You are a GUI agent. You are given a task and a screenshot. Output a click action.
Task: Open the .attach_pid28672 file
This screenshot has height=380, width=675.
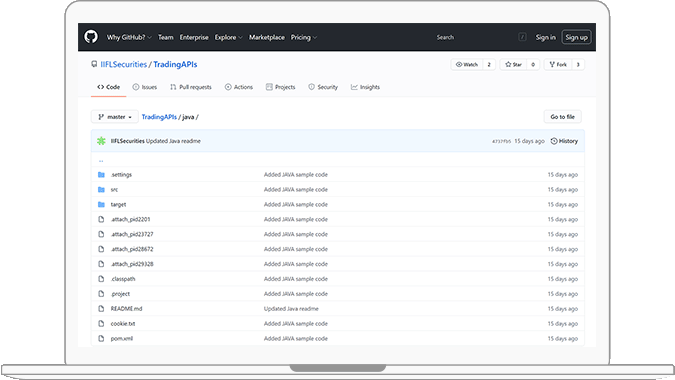point(132,249)
